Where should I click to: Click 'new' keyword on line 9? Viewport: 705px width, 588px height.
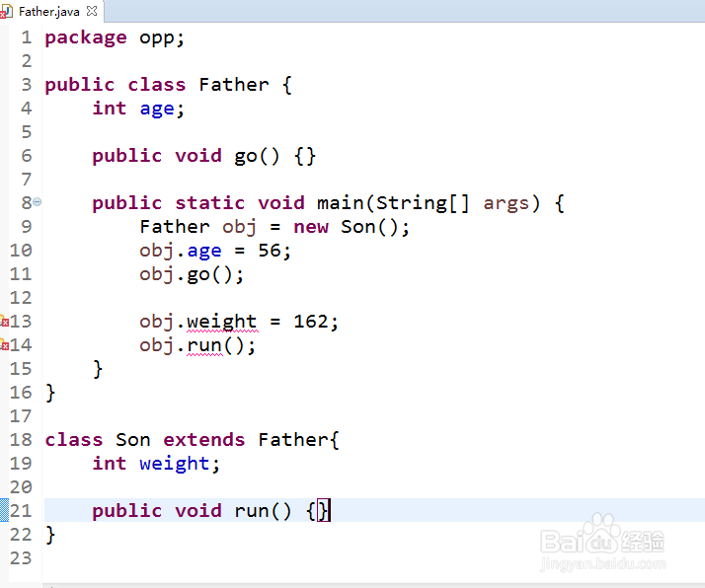tap(311, 227)
